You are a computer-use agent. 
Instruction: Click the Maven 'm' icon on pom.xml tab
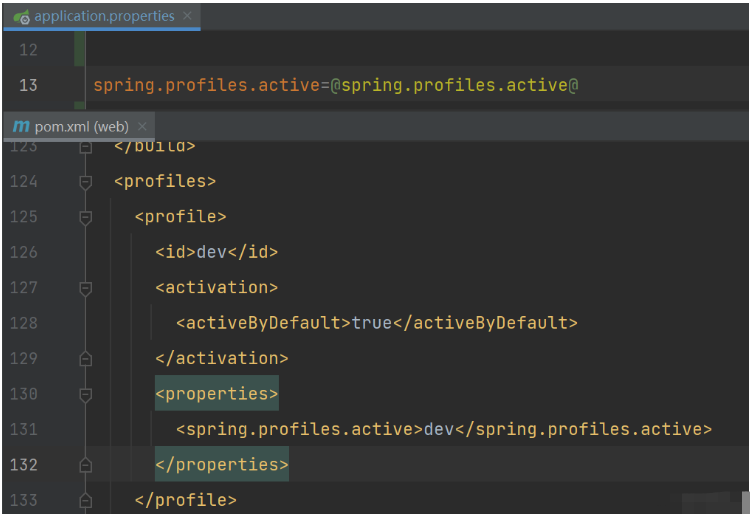[x=21, y=126]
